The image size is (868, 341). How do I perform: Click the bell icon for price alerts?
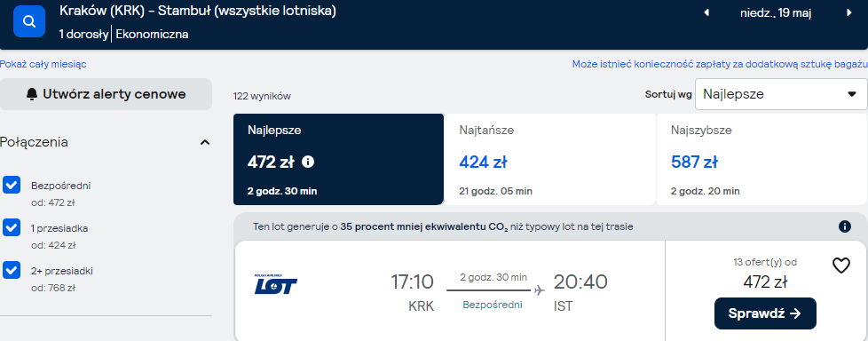point(32,94)
